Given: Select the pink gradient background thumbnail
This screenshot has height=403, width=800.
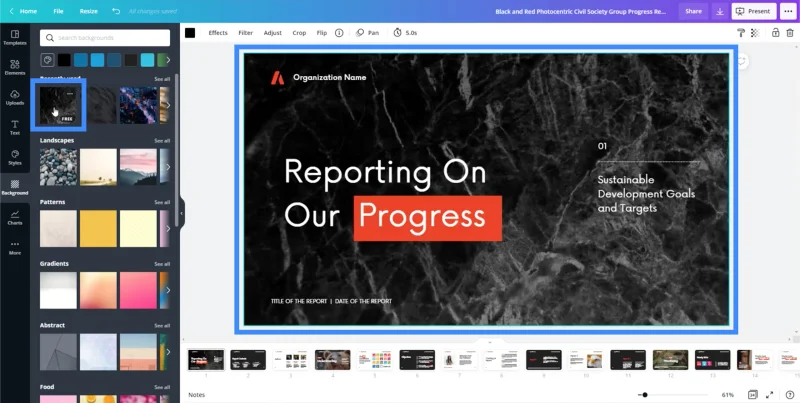Looking at the screenshot, I should 138,290.
